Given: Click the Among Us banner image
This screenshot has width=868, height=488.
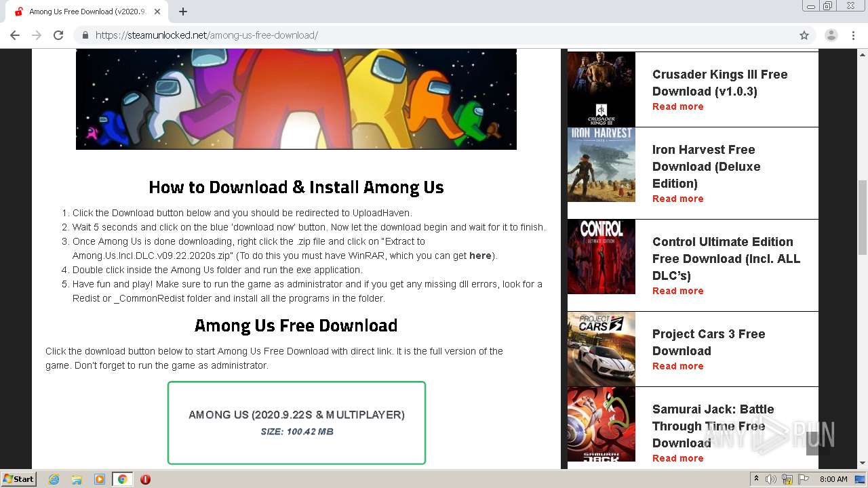Looking at the screenshot, I should click(x=296, y=99).
